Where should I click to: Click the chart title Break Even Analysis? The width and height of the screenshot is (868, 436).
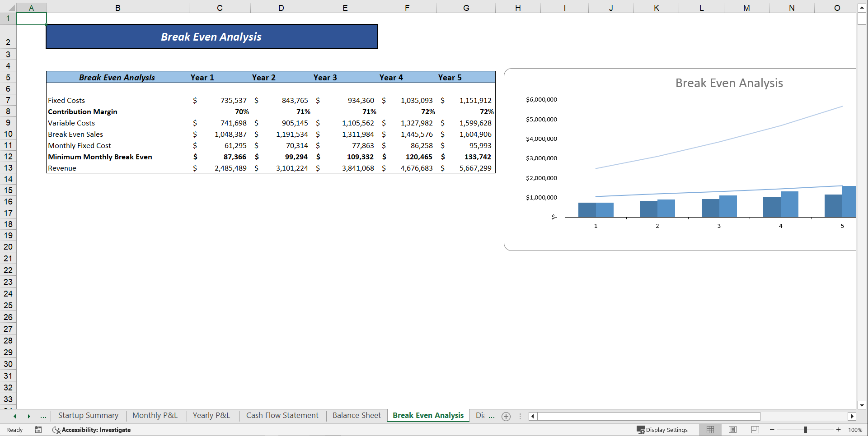(729, 83)
